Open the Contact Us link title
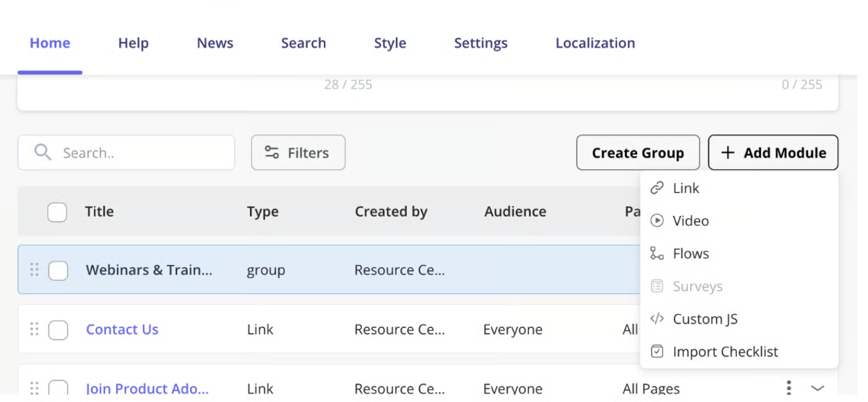The image size is (868, 402). (x=122, y=329)
